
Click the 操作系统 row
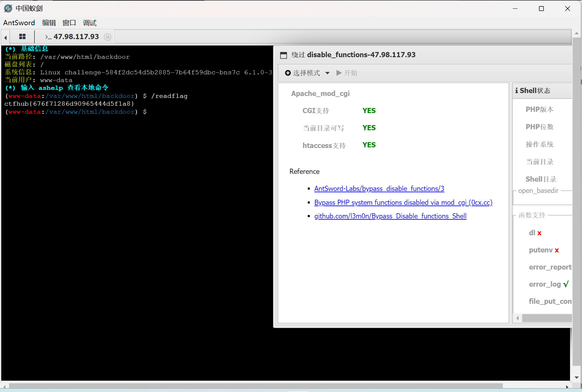[x=540, y=144]
